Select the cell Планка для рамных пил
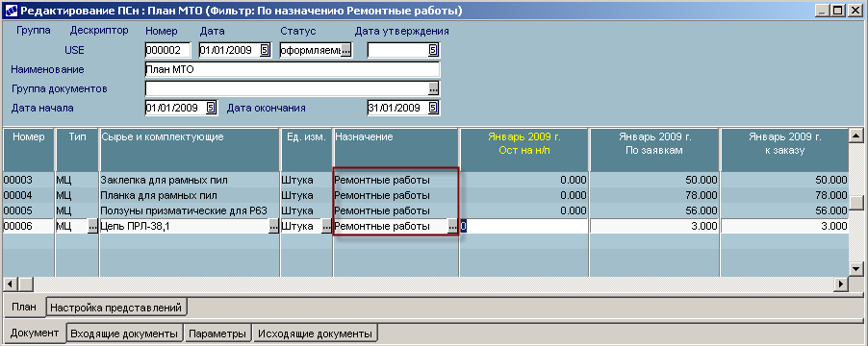This screenshot has width=868, height=346. click(190, 196)
